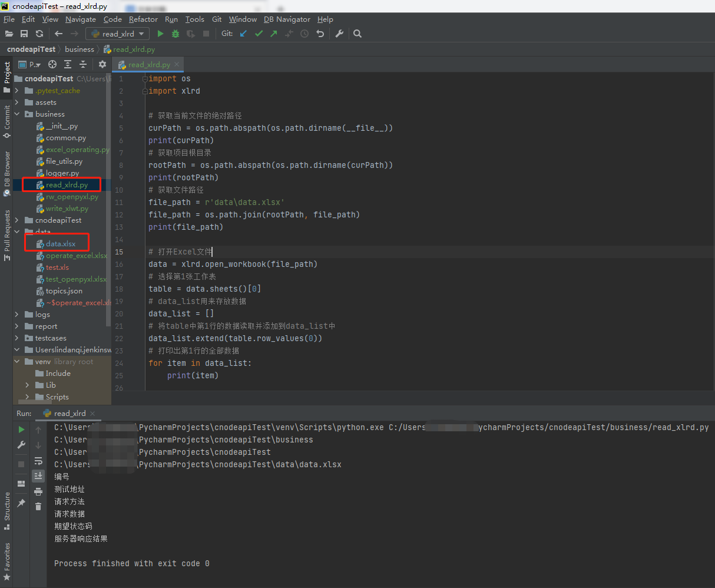This screenshot has height=588, width=715.
Task: Navigate Back with the left arrow icon
Action: (x=58, y=34)
